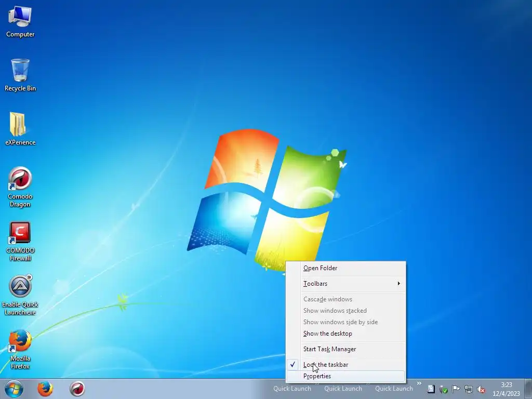Select the Comodo Dragon desktop shortcut

[x=20, y=187]
